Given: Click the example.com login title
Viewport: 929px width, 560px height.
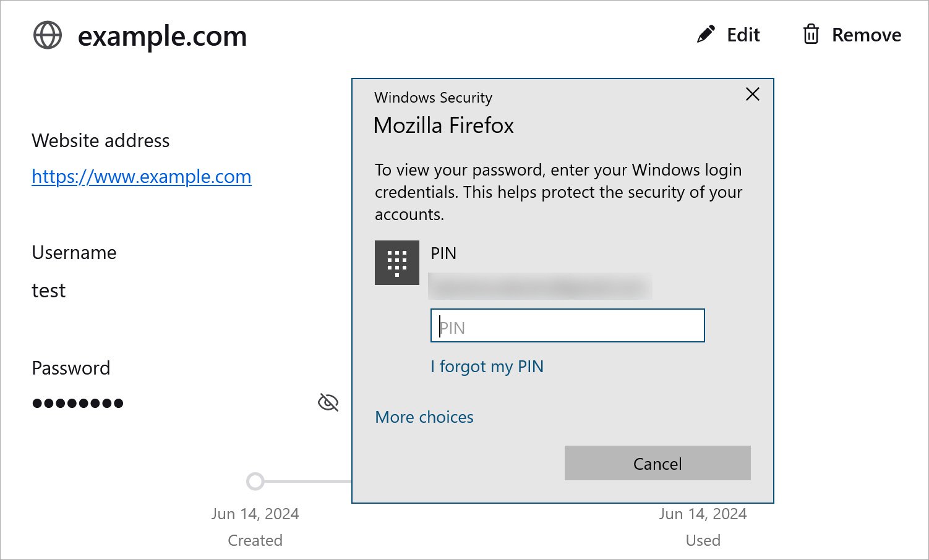Looking at the screenshot, I should (162, 36).
